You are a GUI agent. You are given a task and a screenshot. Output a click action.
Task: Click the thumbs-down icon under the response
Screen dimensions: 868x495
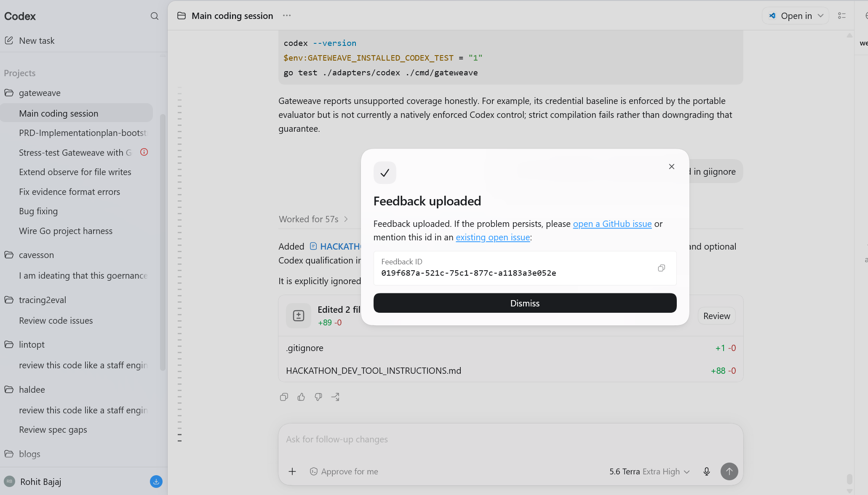pos(318,397)
